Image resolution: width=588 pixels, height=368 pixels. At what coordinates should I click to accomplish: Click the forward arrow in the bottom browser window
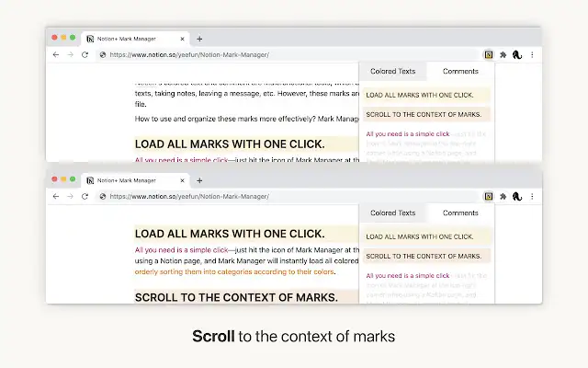70,196
